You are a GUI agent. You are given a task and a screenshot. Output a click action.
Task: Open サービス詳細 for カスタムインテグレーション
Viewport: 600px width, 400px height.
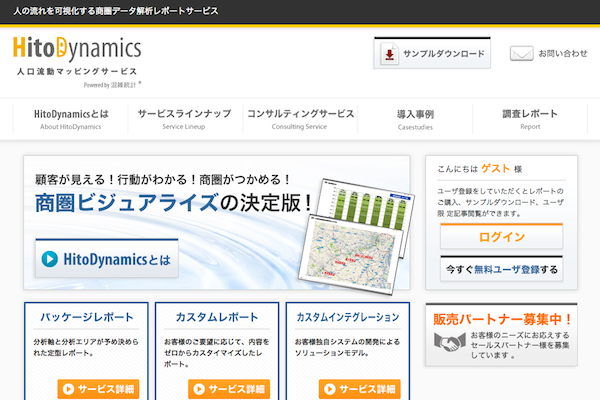click(x=360, y=389)
